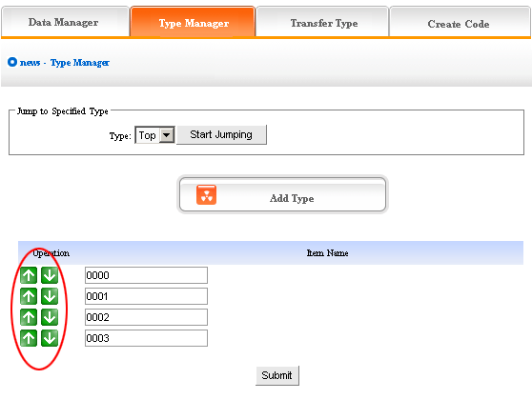Switch to the Data Manager tab

click(65, 21)
